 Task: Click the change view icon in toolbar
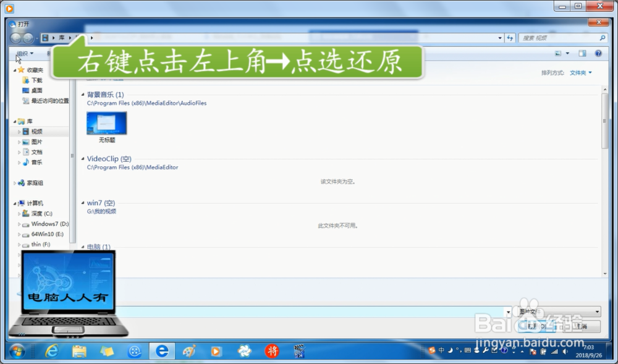pos(558,54)
